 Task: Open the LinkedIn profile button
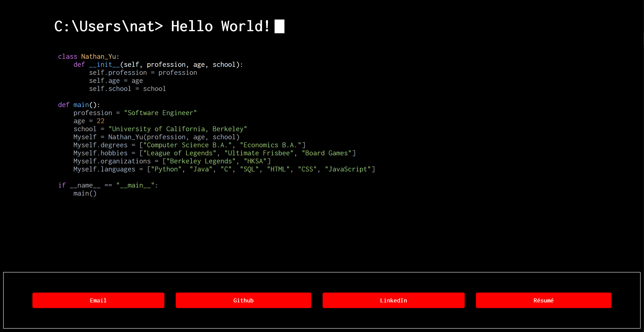click(393, 300)
